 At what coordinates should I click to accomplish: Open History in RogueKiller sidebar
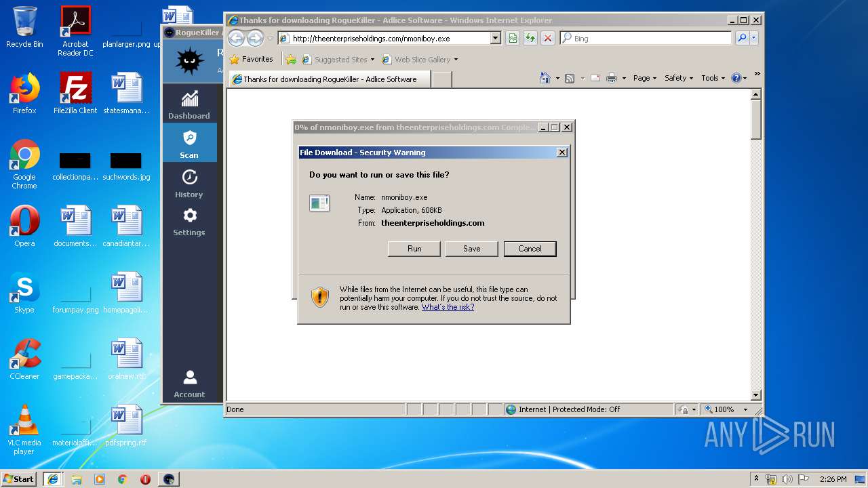pyautogui.click(x=189, y=183)
